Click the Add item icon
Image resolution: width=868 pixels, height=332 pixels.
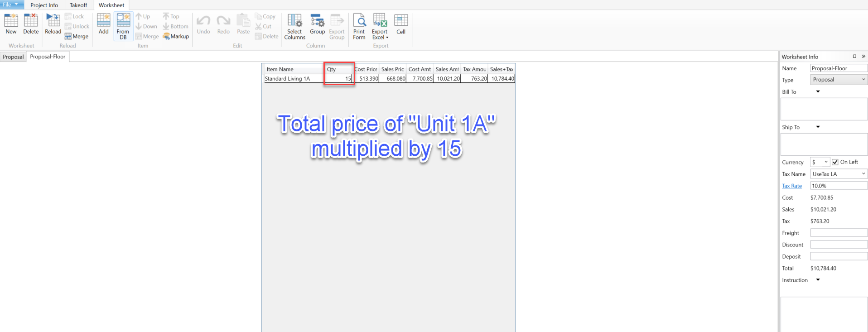(x=104, y=24)
